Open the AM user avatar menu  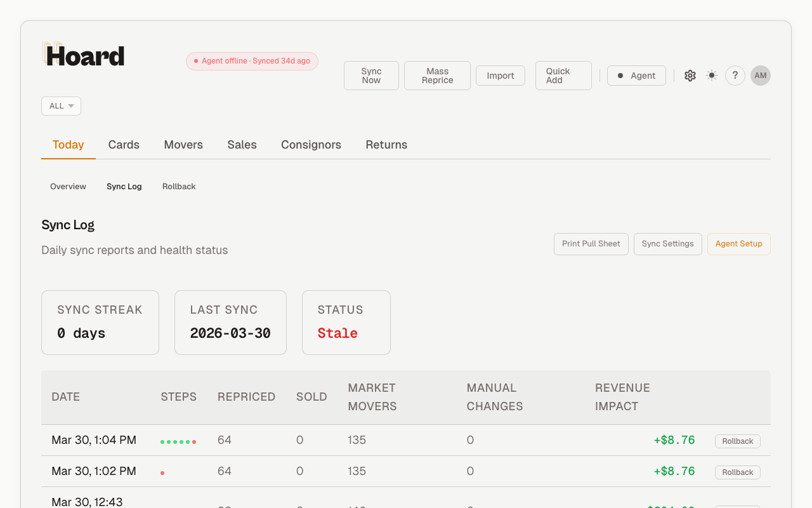(x=761, y=76)
